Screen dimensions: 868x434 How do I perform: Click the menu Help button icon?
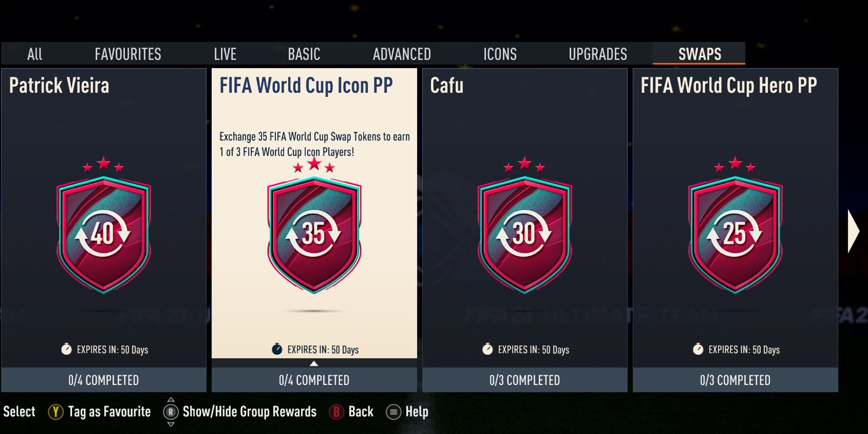393,412
